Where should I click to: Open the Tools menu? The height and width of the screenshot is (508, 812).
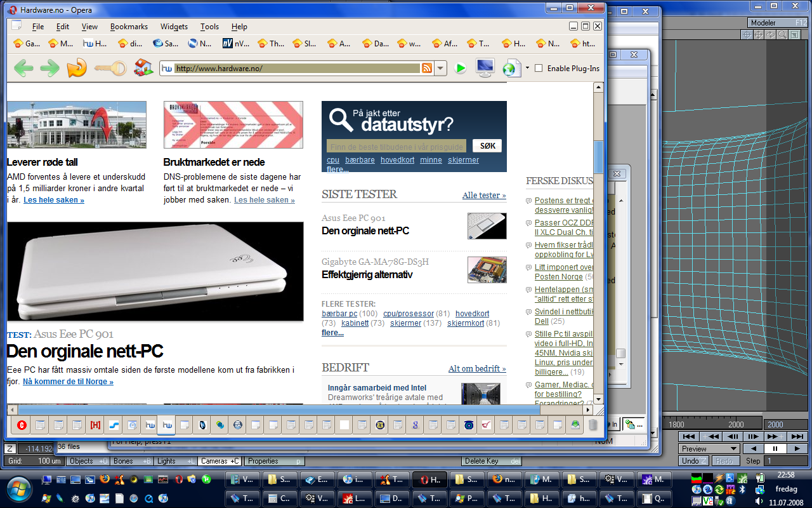[x=209, y=27]
